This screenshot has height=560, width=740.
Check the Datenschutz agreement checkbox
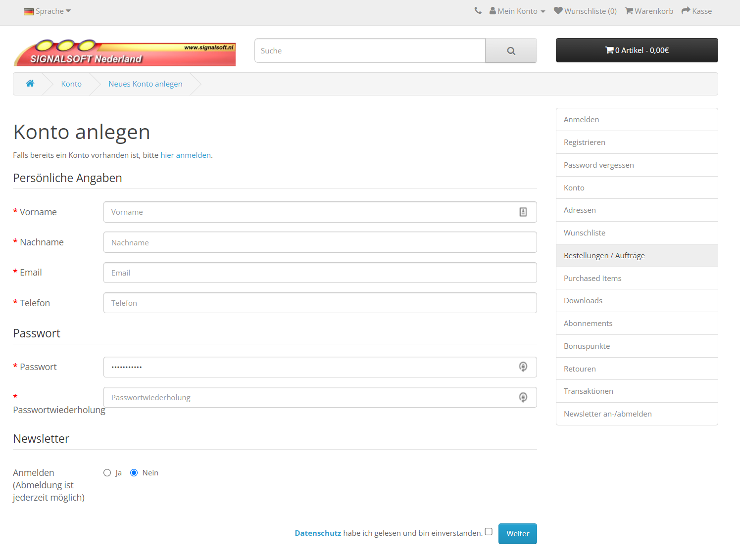[489, 532]
